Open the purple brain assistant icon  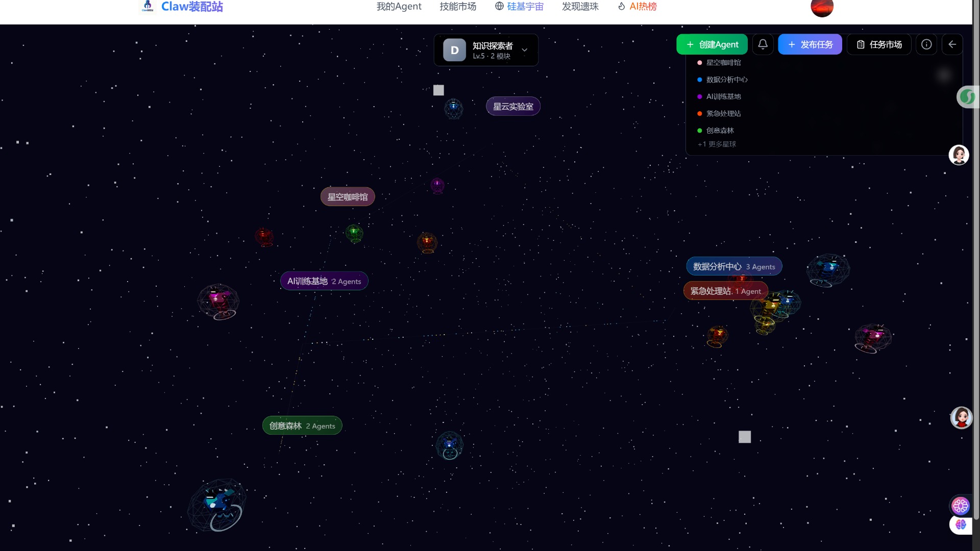(x=961, y=524)
